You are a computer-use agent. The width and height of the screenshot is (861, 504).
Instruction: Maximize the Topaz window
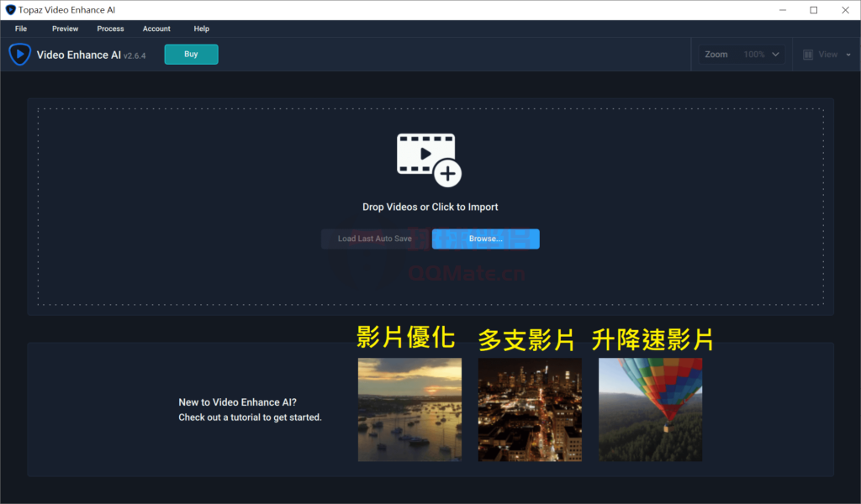814,10
